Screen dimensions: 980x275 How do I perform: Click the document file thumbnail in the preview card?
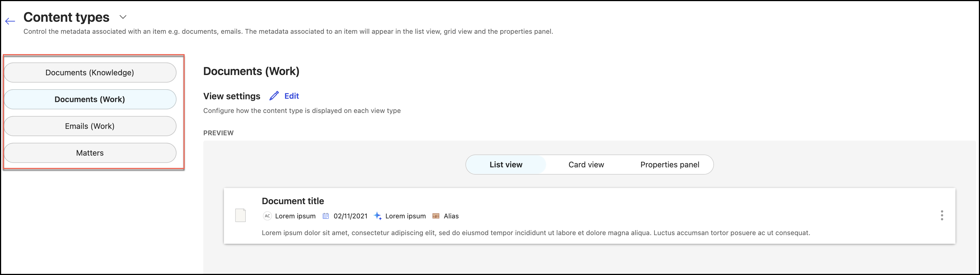pyautogui.click(x=240, y=215)
